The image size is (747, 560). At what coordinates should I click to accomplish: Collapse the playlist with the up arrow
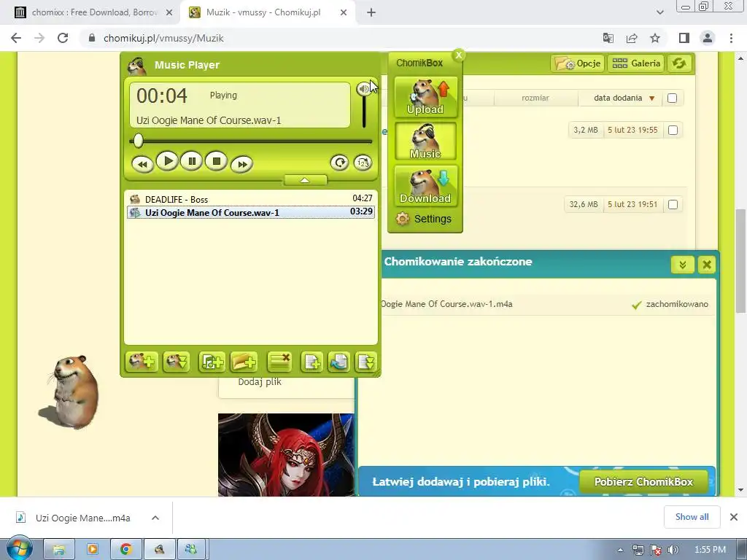306,181
